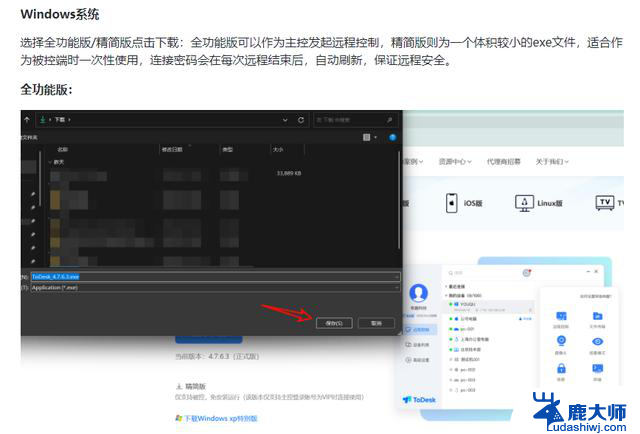Click the view layout icon in the save dialog
The width and height of the screenshot is (640, 434).
pos(367,137)
